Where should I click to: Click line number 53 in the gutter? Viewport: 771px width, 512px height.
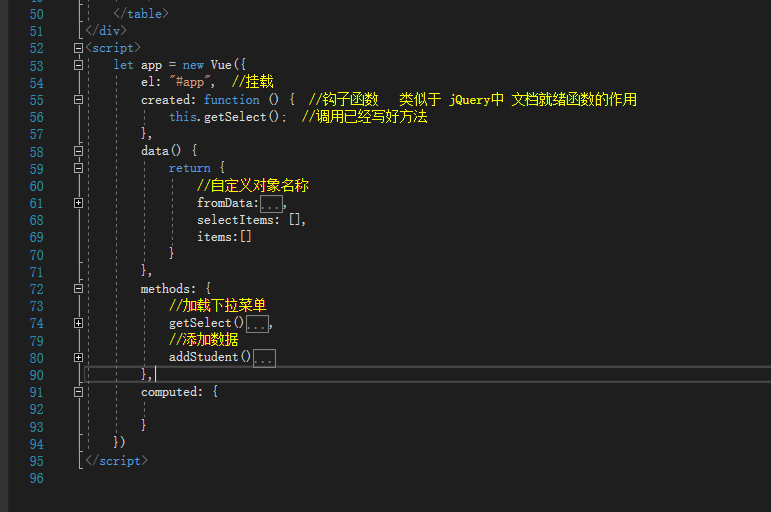36,66
